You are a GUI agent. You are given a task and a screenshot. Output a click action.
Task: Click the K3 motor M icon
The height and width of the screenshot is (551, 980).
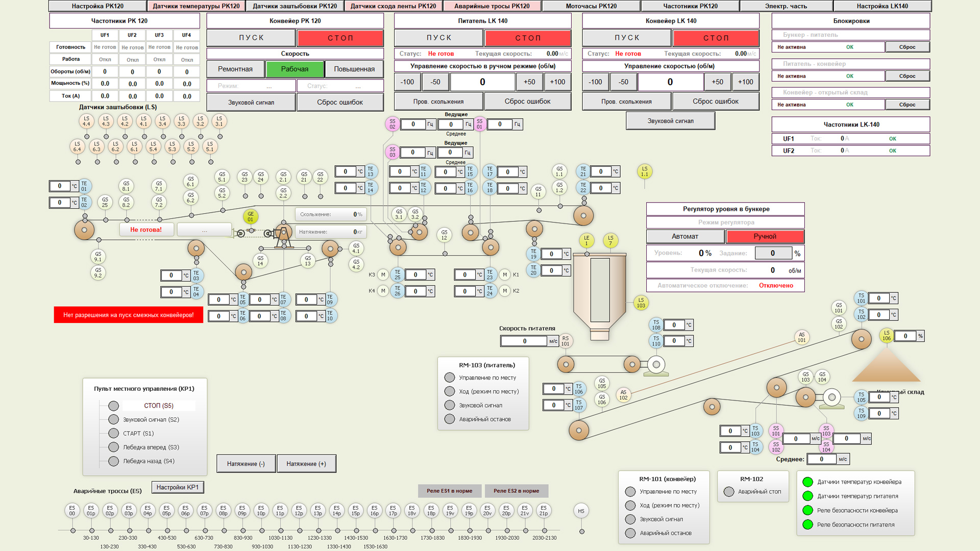(383, 274)
